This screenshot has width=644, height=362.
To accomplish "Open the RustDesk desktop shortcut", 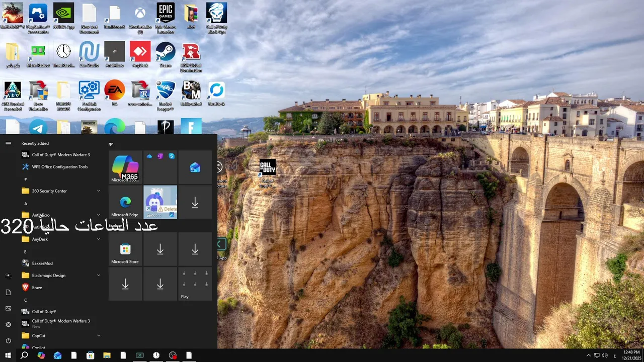I will (216, 94).
